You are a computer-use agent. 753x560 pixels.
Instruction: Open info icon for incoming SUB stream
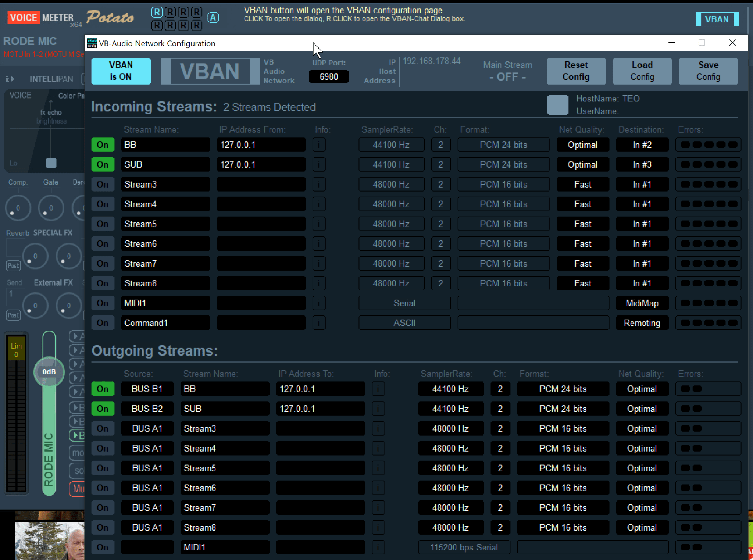coord(319,164)
